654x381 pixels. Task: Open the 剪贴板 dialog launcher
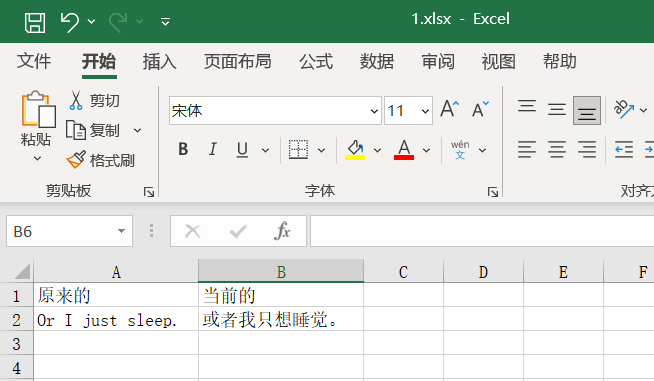[149, 192]
